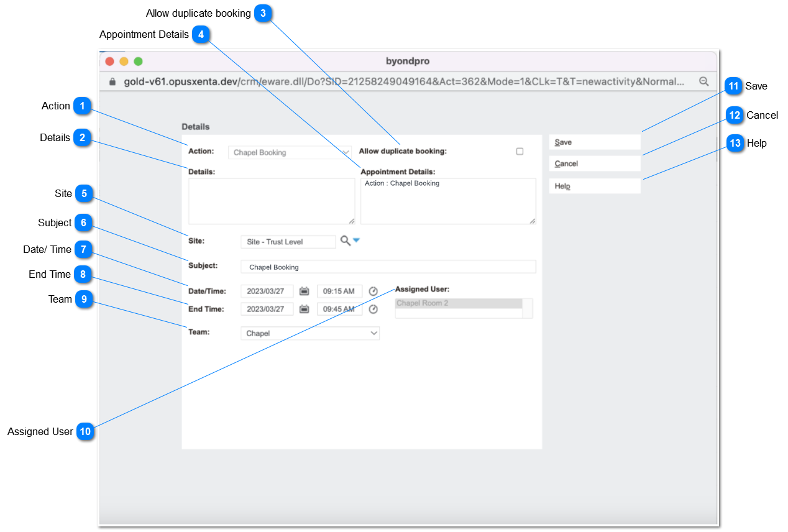Click the Date/Time date field 2023/03/27
788x532 pixels.
267,291
